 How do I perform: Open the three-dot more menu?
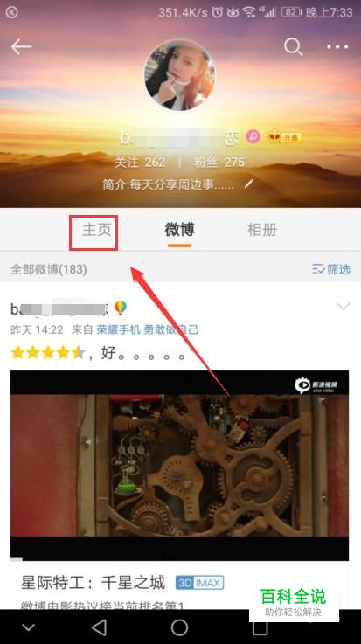point(337,47)
